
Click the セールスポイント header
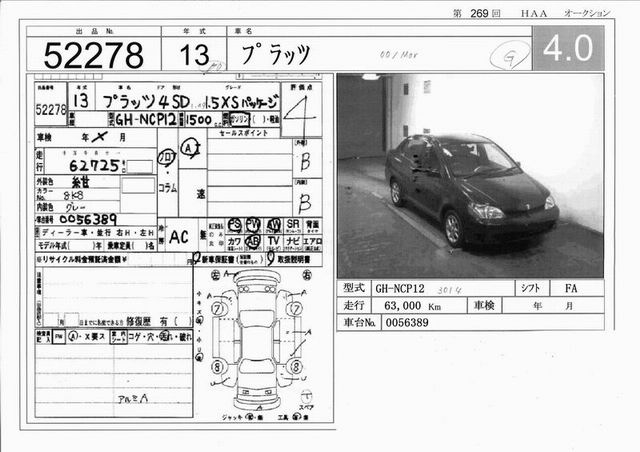click(244, 133)
